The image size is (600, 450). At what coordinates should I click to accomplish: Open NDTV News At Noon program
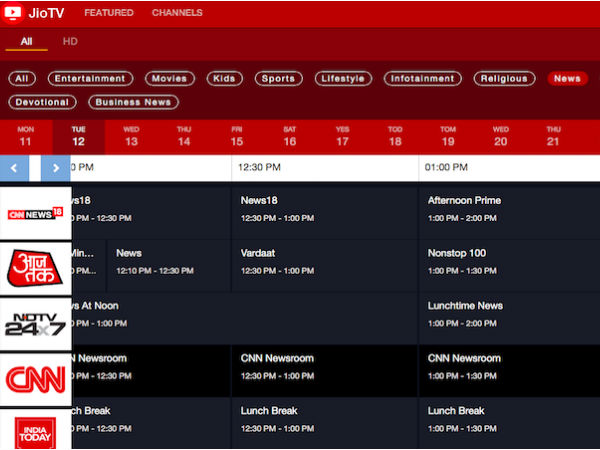pos(245,318)
